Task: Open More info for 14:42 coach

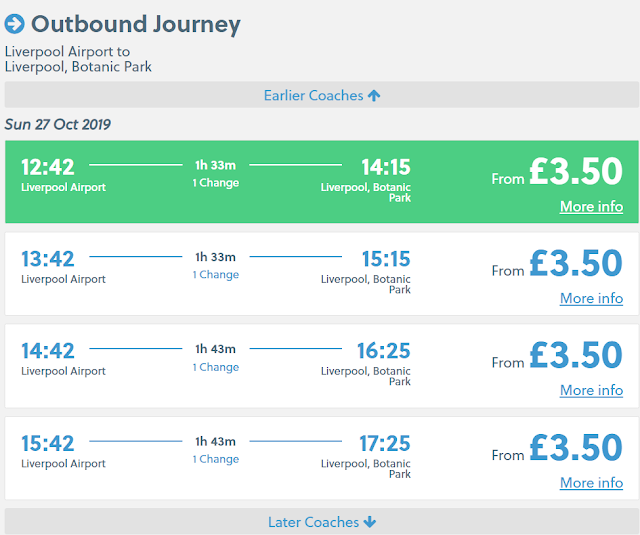Action: coord(591,390)
